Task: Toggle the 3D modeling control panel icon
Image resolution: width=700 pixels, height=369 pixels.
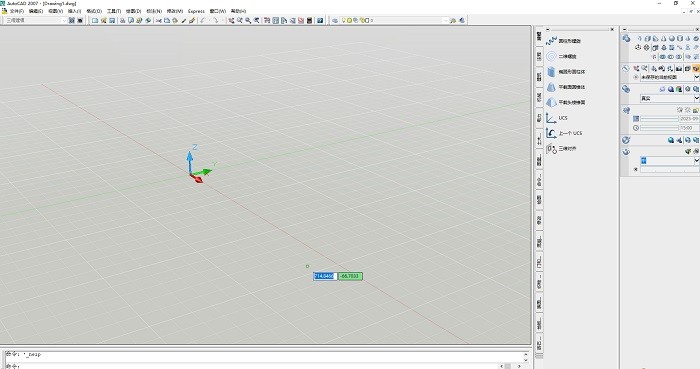Action: (x=626, y=39)
